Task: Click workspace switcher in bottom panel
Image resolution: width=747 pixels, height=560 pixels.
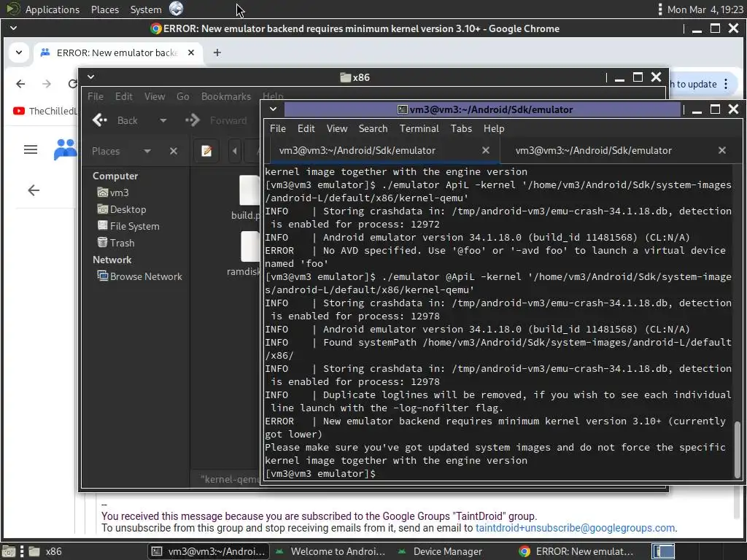Action: (x=663, y=551)
